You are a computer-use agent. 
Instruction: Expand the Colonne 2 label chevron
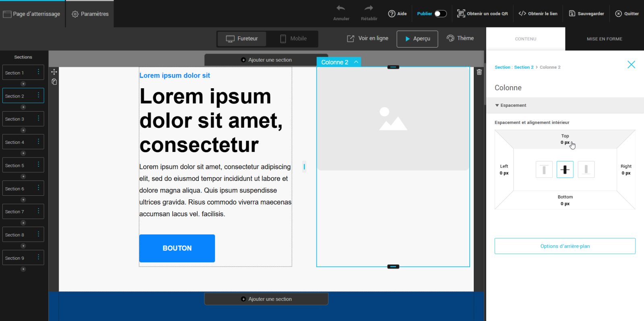[x=356, y=62]
